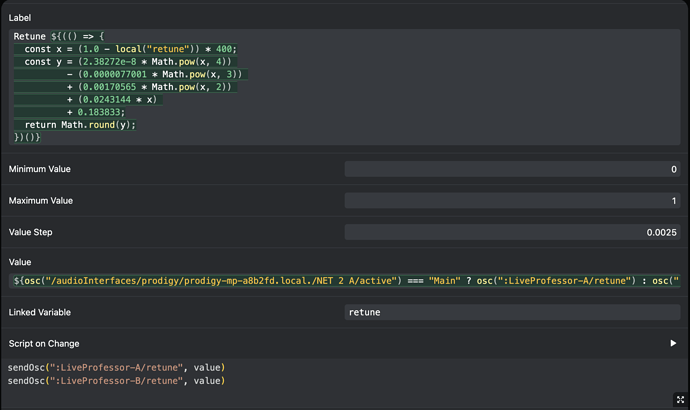Click the Minimum Value input field

512,170
